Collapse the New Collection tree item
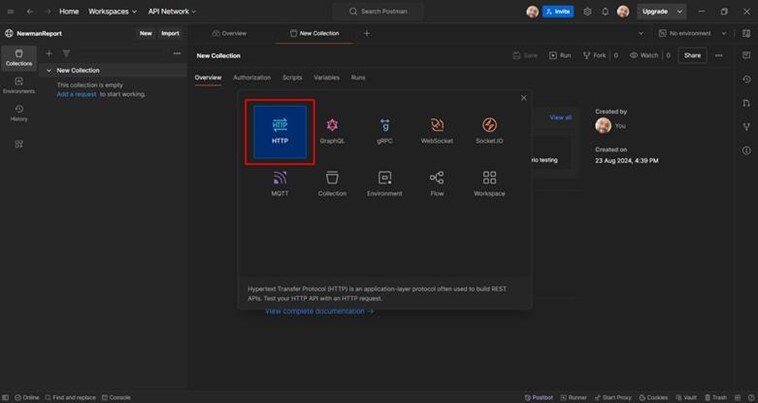This screenshot has width=758, height=403. tap(50, 71)
